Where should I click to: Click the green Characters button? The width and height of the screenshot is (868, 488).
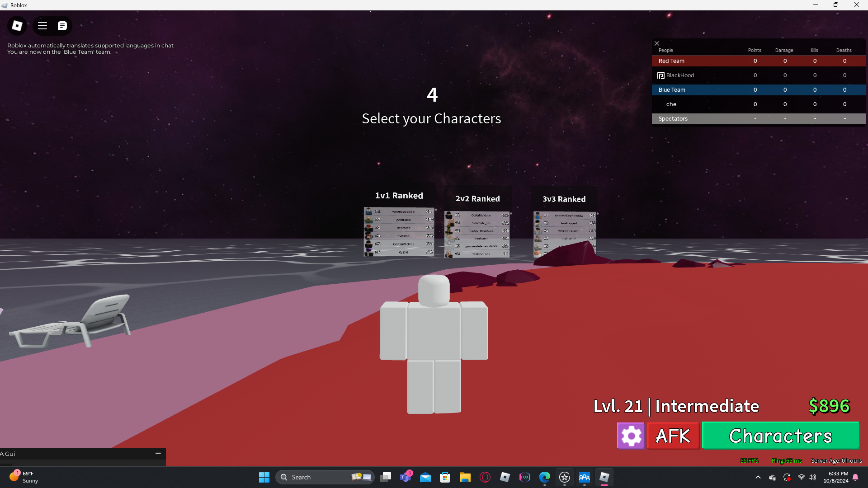[781, 436]
